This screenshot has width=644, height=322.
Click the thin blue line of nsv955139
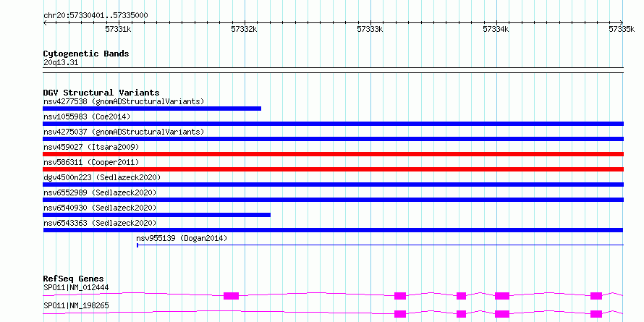(380, 245)
